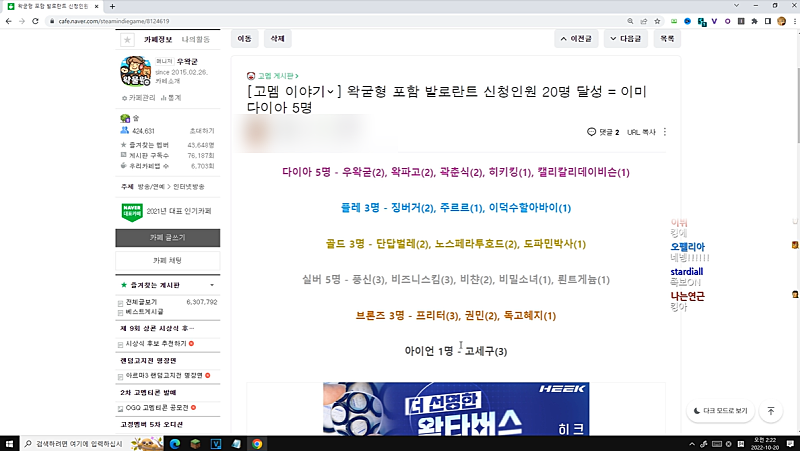Click the purple O ring extension icon

[x=728, y=21]
